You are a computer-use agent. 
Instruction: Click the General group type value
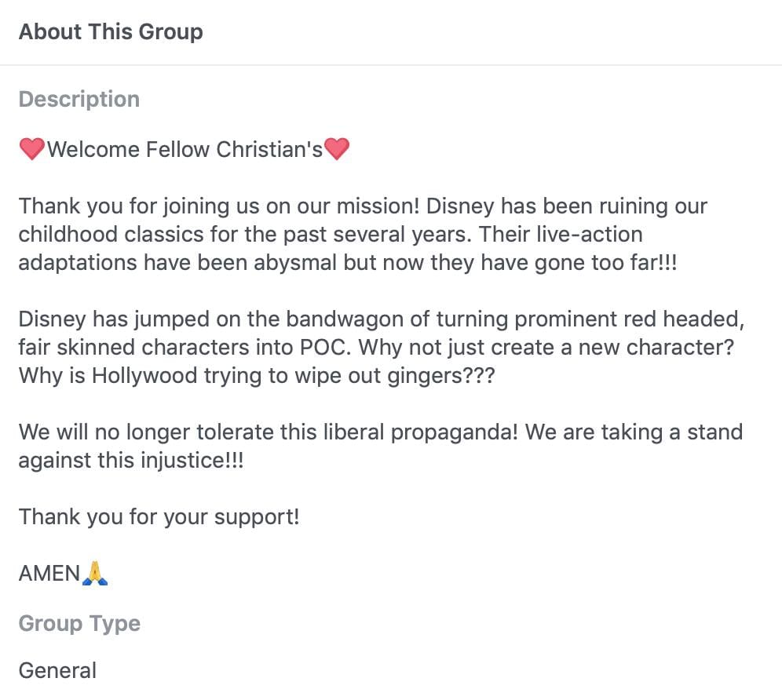pos(57,671)
